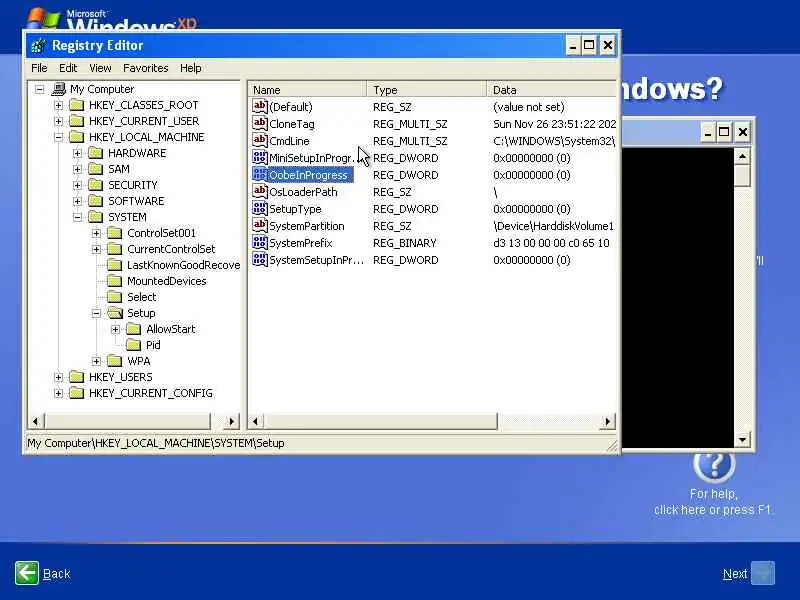Open the View menu
Image resolution: width=800 pixels, height=600 pixels.
100,68
